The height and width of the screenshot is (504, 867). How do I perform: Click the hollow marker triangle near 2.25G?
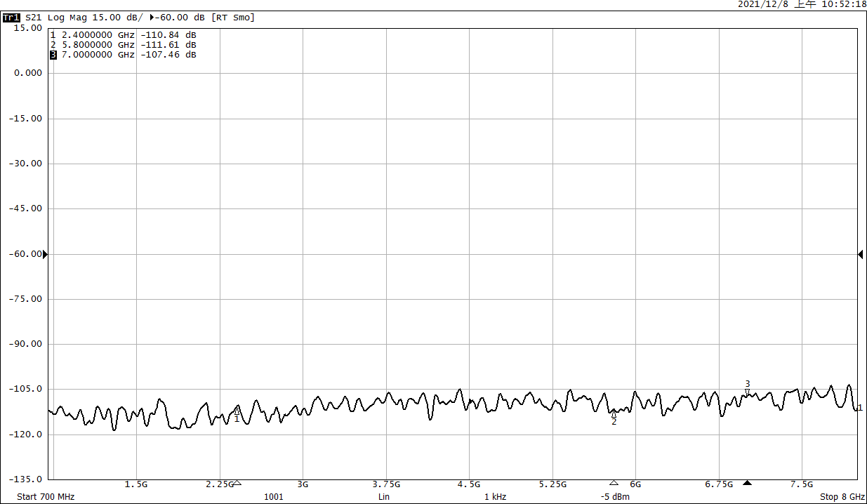click(x=237, y=483)
